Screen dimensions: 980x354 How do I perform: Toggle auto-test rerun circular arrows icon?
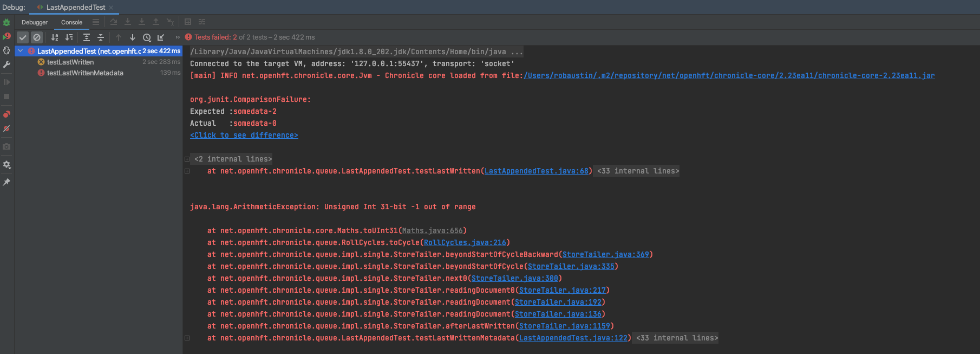tap(6, 50)
